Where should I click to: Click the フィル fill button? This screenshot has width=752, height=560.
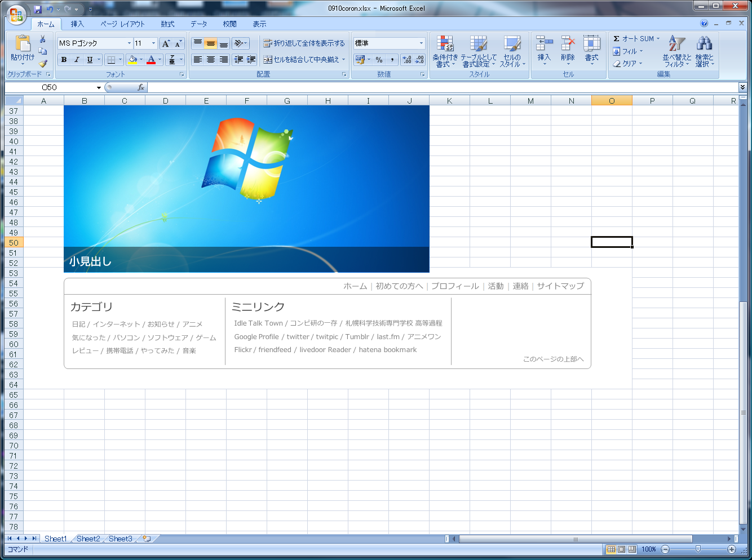tap(627, 51)
